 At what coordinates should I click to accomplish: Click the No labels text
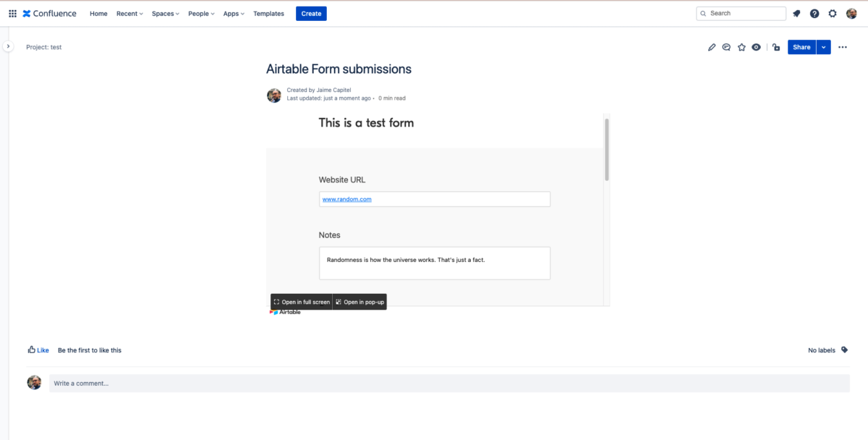[x=822, y=350]
